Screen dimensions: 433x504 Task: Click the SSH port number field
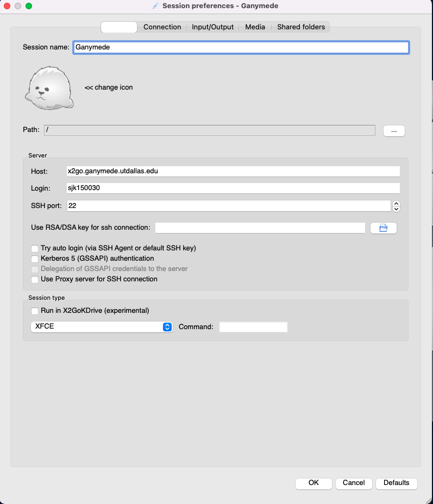coord(229,206)
